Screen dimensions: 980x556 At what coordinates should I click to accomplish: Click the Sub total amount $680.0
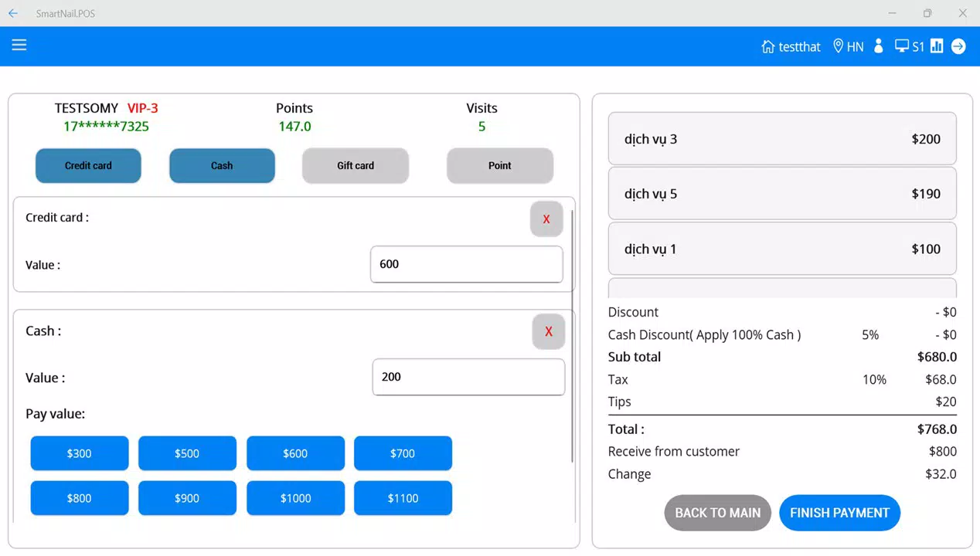point(937,357)
